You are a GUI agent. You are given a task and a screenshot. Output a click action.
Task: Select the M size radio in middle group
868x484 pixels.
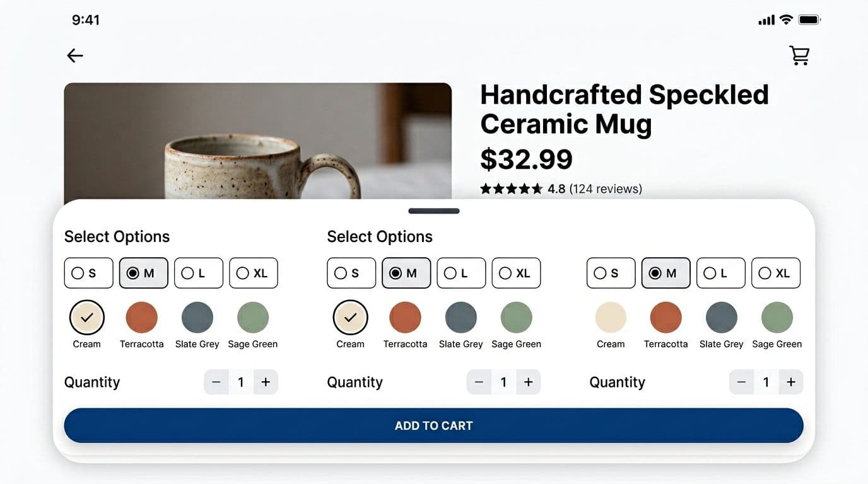point(406,273)
